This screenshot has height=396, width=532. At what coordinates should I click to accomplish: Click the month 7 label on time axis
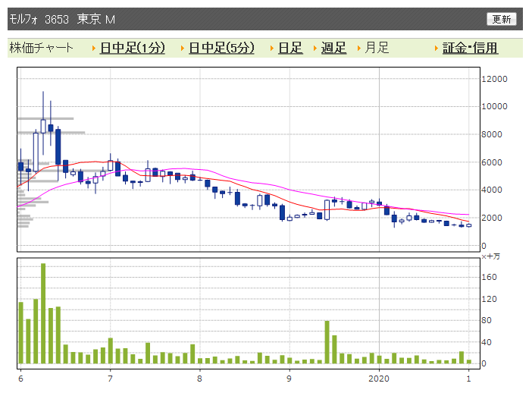coord(110,379)
